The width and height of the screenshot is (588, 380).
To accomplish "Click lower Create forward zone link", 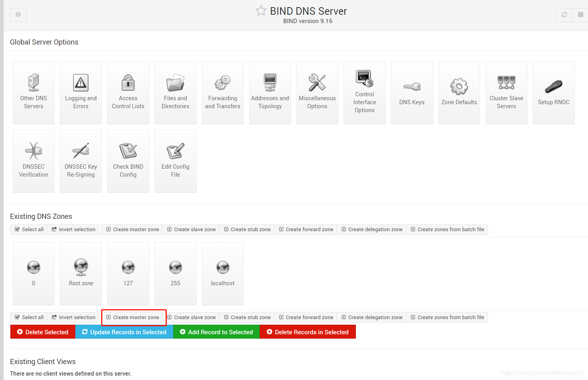I will [x=306, y=318].
